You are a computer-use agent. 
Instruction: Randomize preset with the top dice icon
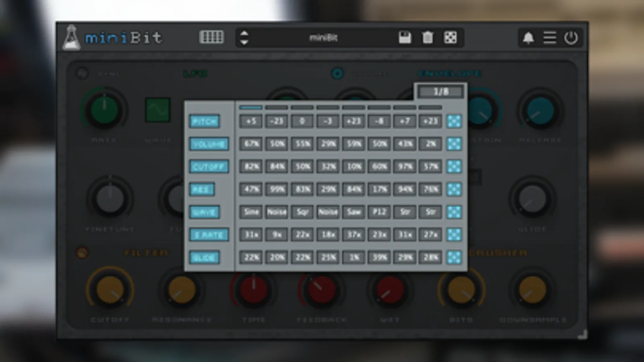pyautogui.click(x=450, y=37)
